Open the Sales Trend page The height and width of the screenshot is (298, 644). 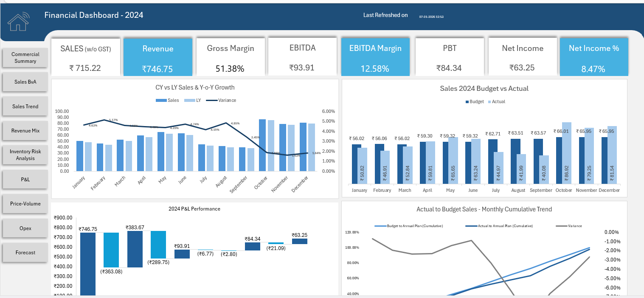[x=25, y=106]
